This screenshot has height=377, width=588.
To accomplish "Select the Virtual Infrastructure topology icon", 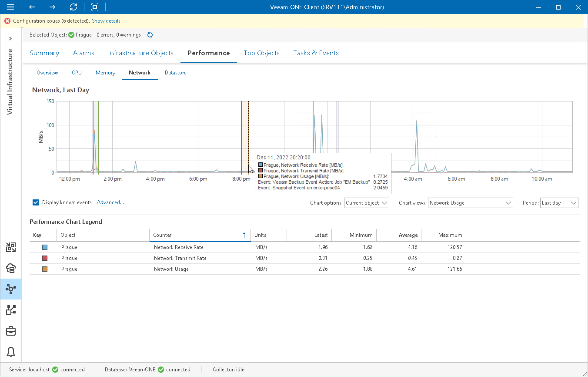I will pos(11,289).
